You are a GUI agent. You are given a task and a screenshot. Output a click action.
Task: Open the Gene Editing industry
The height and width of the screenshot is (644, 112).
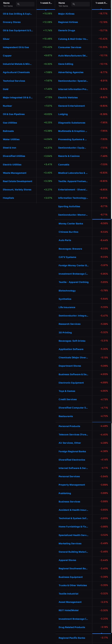coord(66,64)
